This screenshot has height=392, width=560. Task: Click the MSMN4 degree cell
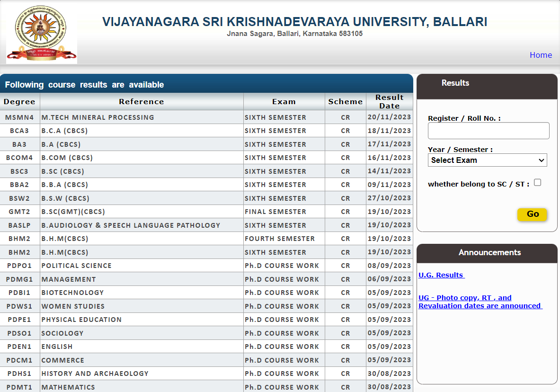(x=19, y=117)
